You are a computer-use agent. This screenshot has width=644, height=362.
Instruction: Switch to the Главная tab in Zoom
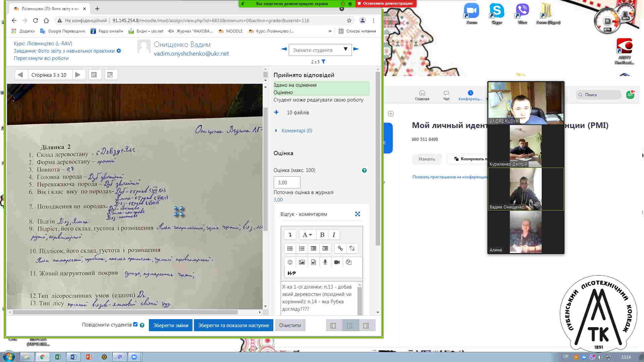click(422, 95)
